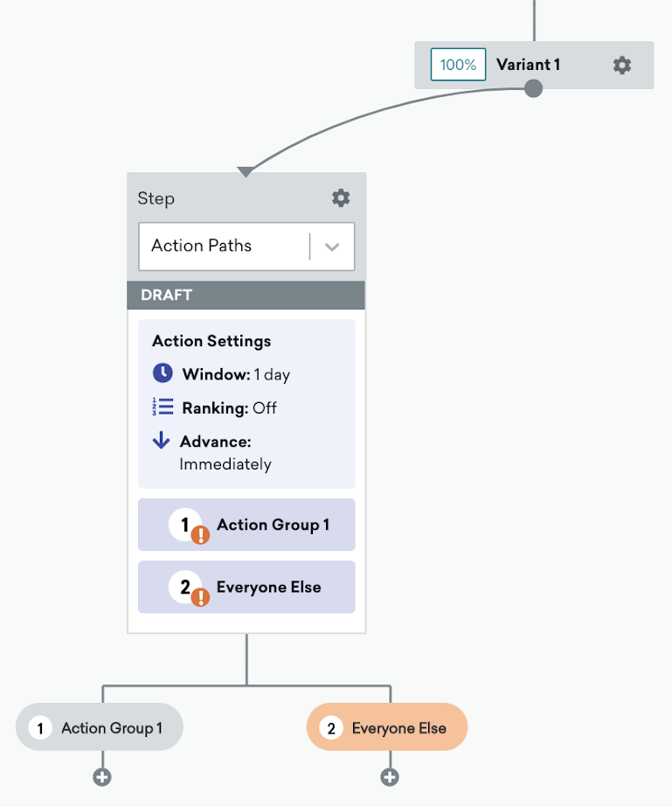Select the orange Everyone Else path pill
The image size is (672, 807).
387,727
